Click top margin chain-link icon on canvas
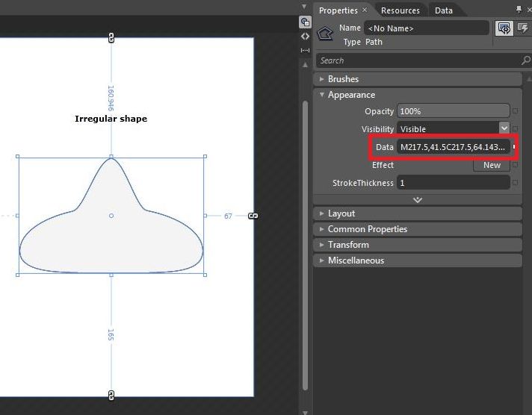Viewport: 532px width, 415px height. tap(111, 37)
